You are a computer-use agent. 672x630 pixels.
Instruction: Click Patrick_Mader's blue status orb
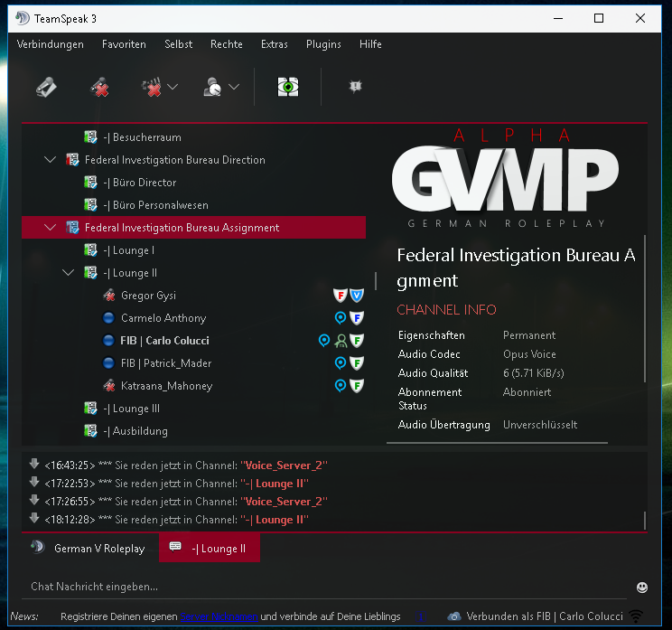(x=109, y=362)
